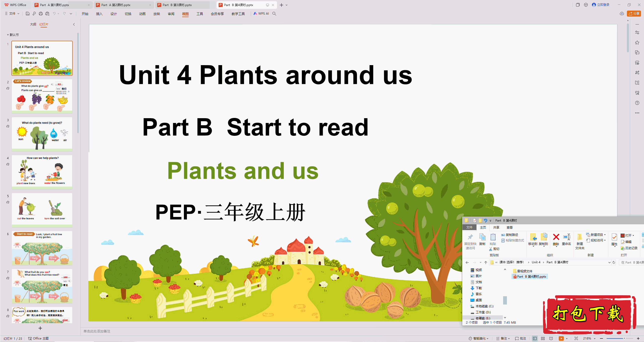Click the cloud sync icon near Share
Screen dimensions: 644x342
[622, 14]
